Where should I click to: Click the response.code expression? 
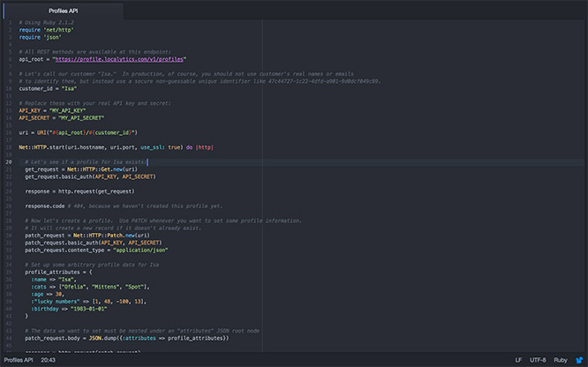tap(44, 206)
